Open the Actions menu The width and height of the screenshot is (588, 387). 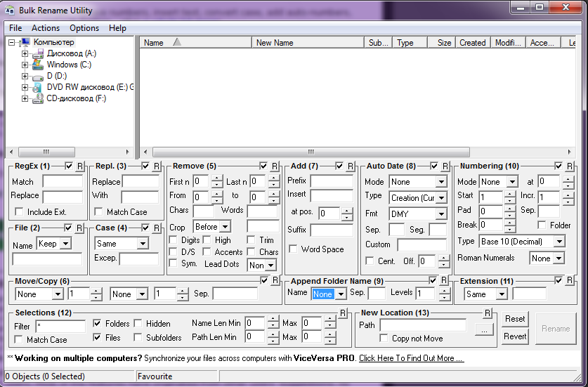pos(46,28)
